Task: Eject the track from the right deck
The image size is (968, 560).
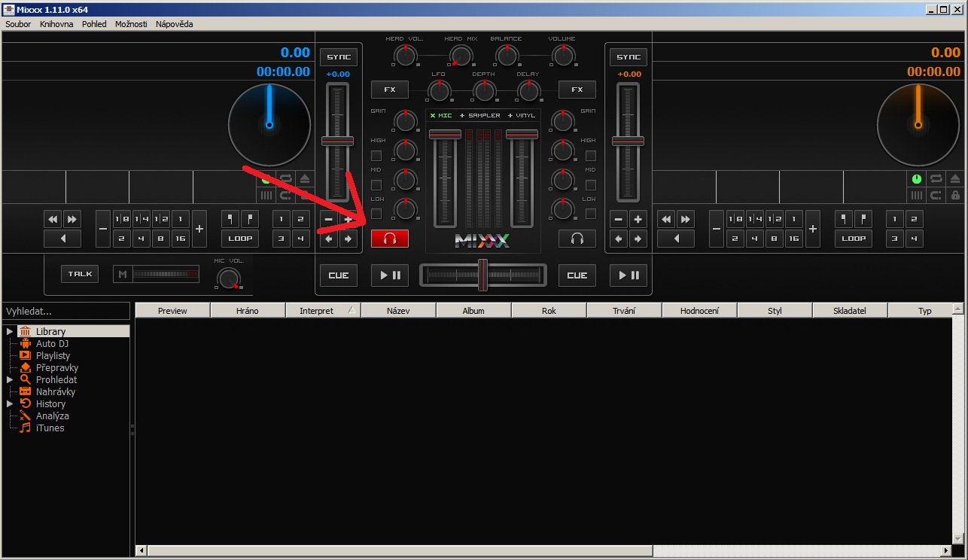Action: tap(955, 179)
